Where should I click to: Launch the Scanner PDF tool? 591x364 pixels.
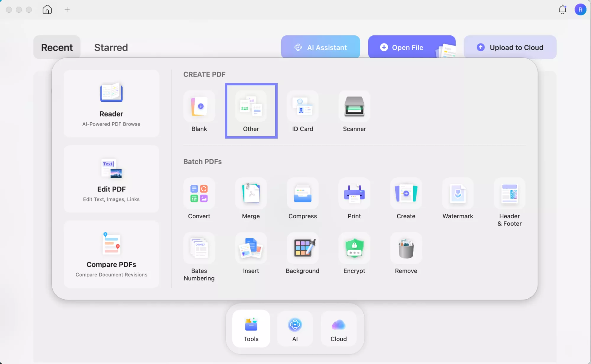354,106
